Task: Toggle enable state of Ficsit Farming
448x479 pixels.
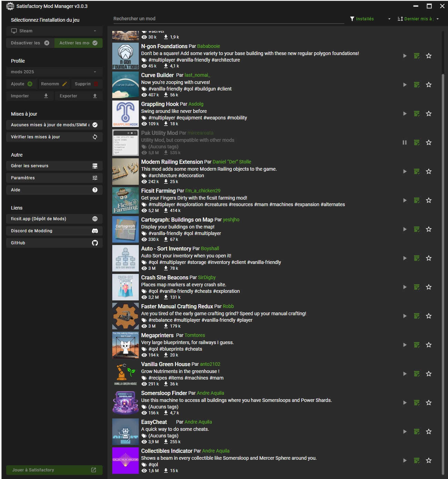Action: click(x=405, y=200)
